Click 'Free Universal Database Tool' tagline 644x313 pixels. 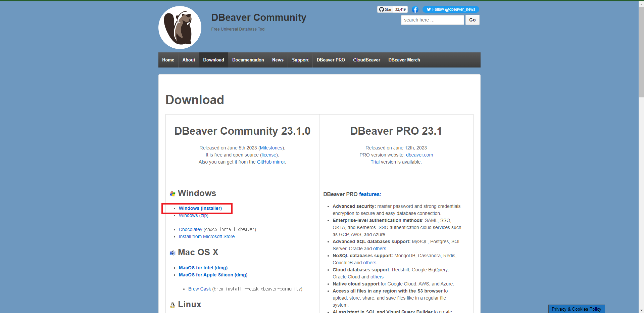(238, 29)
